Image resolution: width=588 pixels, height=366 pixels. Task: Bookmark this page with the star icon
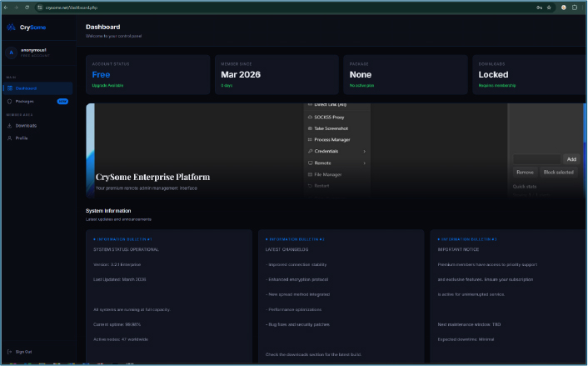[x=549, y=7]
